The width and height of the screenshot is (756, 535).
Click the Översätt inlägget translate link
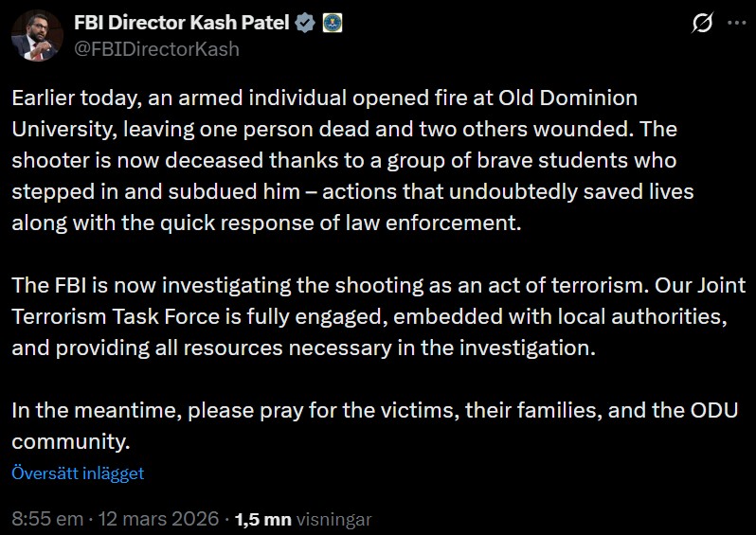[x=78, y=473]
